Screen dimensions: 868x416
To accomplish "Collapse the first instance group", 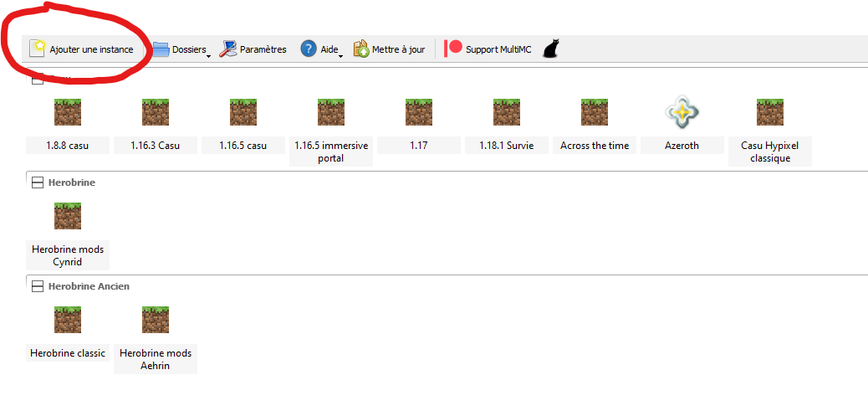I will click(37, 79).
